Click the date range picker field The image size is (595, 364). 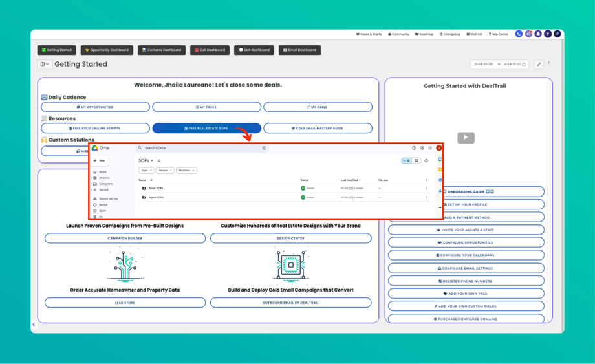[499, 64]
